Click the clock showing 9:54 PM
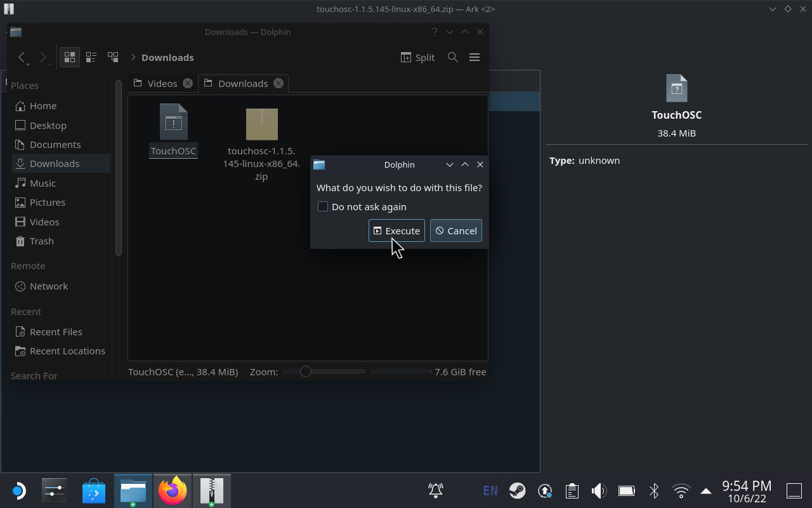The width and height of the screenshot is (812, 508). pyautogui.click(x=747, y=486)
